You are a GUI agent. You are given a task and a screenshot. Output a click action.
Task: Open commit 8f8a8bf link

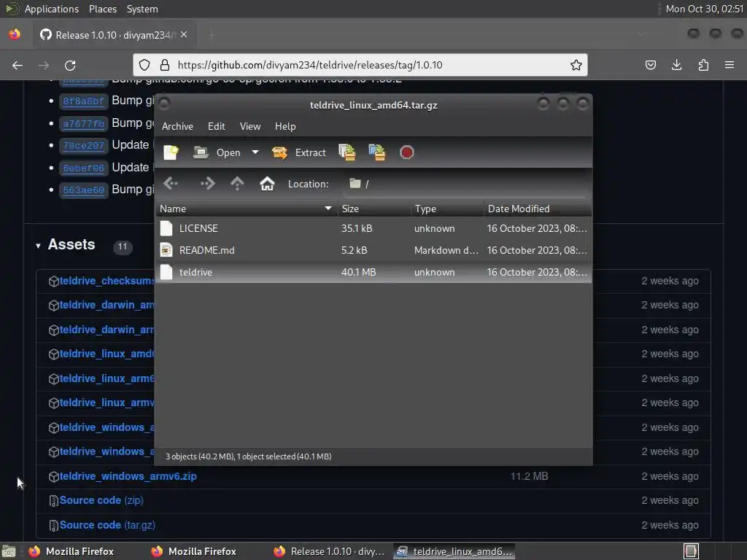pyautogui.click(x=83, y=101)
